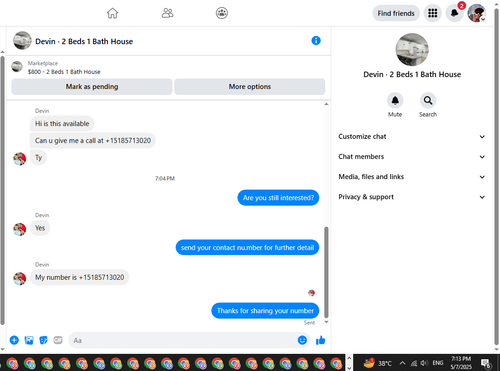500x371 pixels.
Task: Choose a sticker icon
Action: click(x=43, y=340)
